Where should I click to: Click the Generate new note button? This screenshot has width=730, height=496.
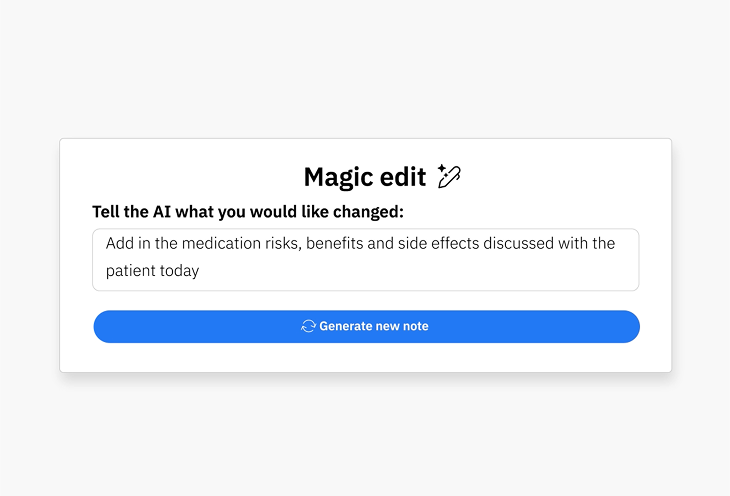pyautogui.click(x=366, y=326)
